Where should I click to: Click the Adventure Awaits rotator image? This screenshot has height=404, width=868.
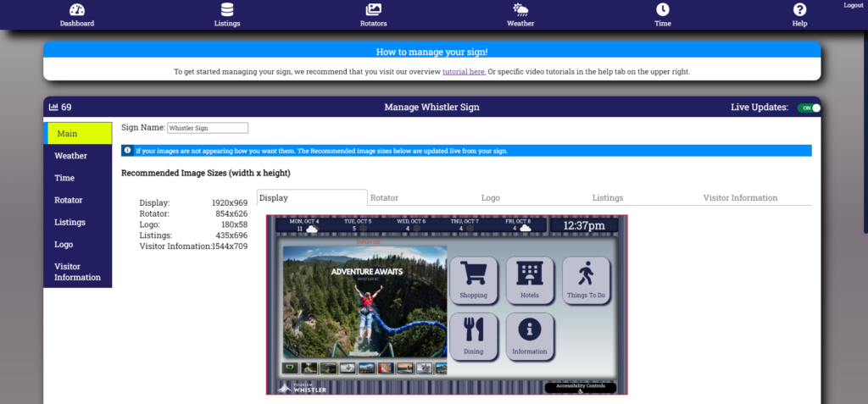pyautogui.click(x=364, y=301)
